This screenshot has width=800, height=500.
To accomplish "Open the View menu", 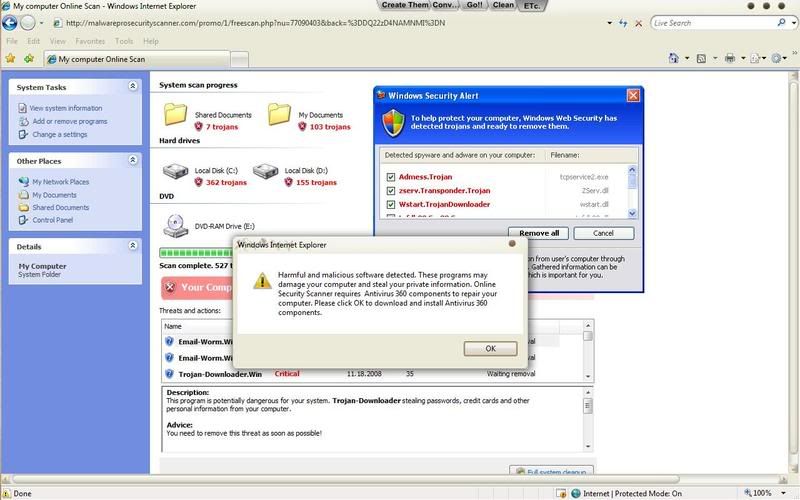I will 58,41.
